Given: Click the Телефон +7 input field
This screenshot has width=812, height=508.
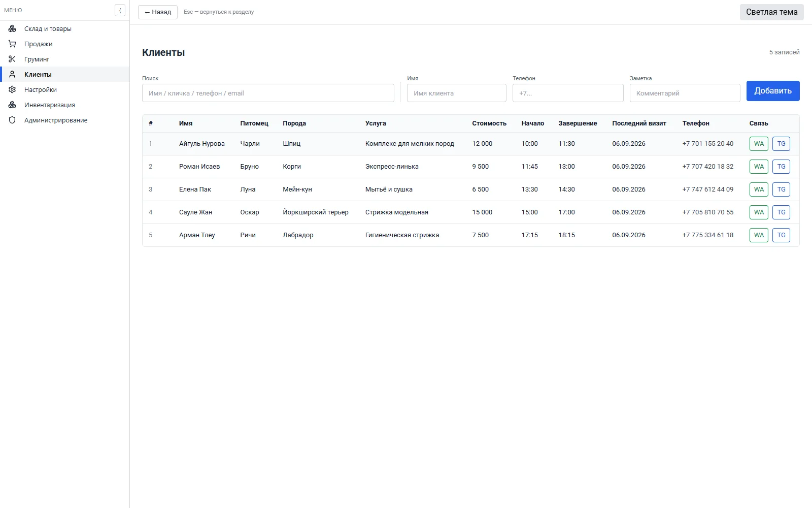Looking at the screenshot, I should coord(568,93).
